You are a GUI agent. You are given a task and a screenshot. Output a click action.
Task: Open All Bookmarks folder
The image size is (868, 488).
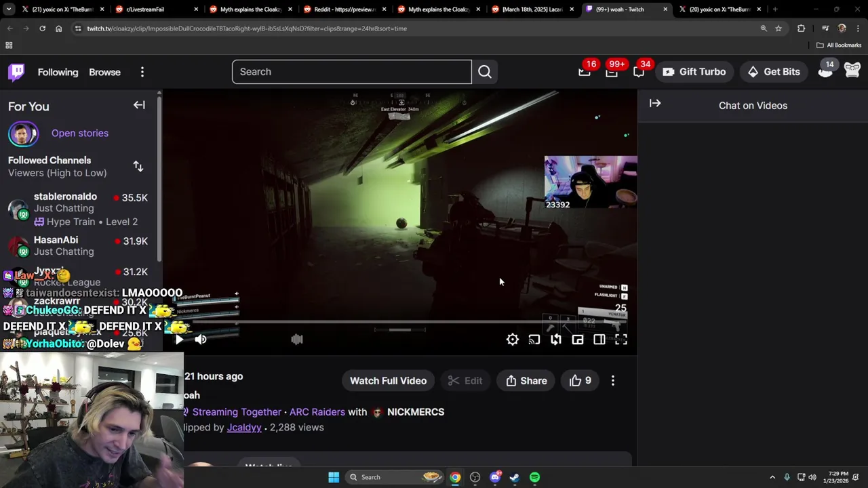pos(839,45)
